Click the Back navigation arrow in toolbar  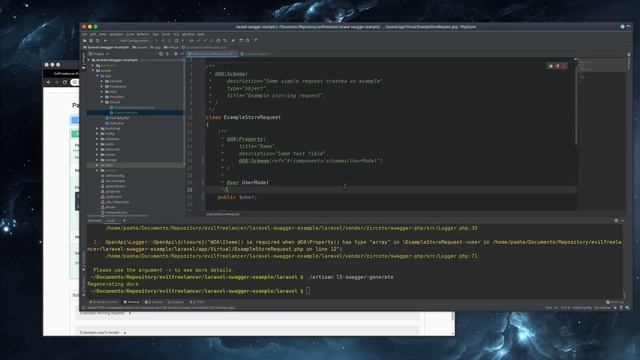(x=106, y=40)
